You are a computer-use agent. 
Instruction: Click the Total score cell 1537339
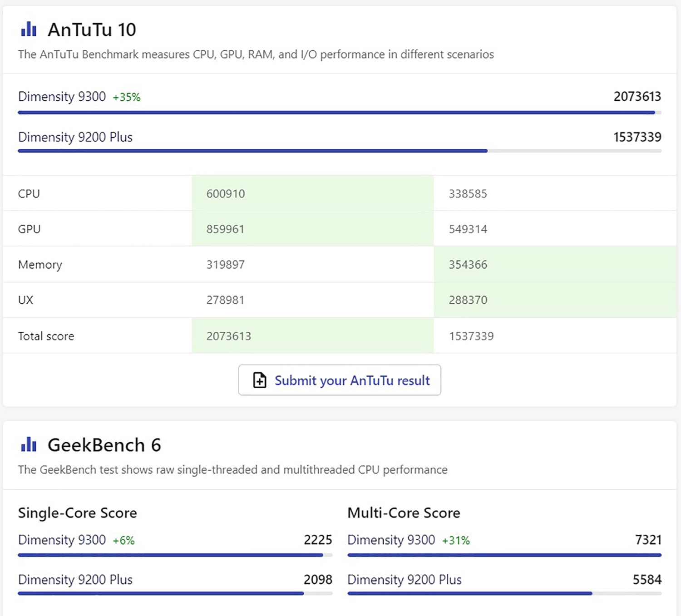point(471,336)
